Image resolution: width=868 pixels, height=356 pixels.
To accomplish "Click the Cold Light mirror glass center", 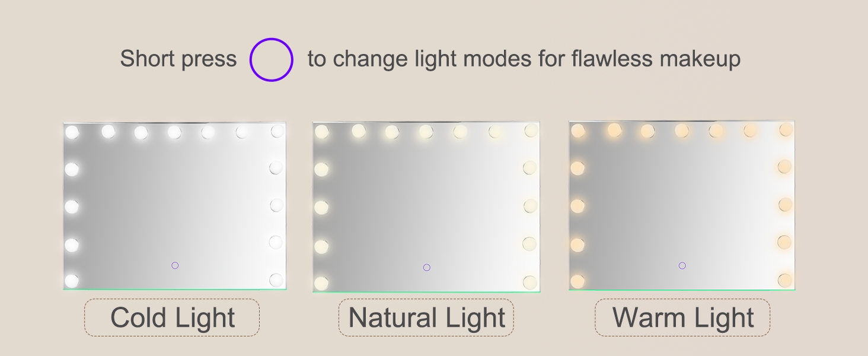I will [174, 206].
